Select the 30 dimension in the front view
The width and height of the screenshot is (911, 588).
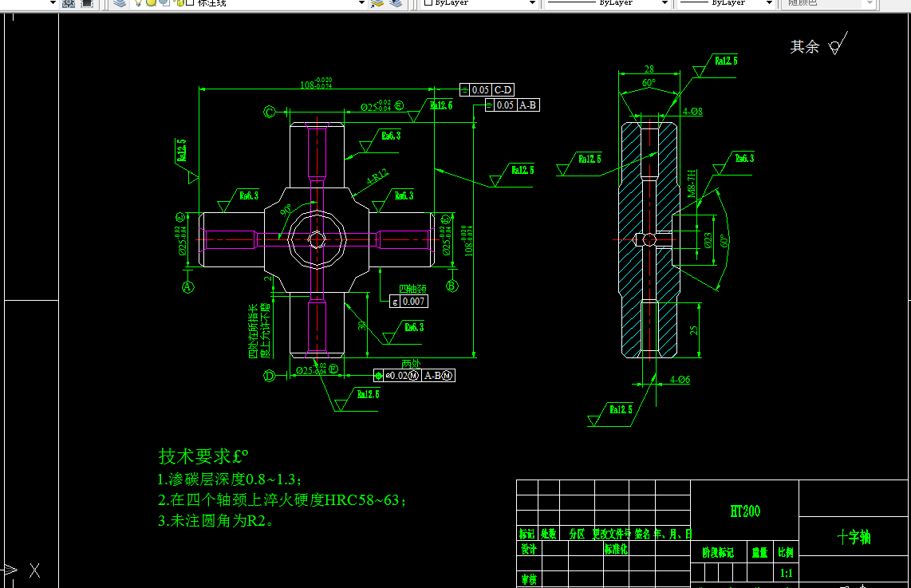362,326
